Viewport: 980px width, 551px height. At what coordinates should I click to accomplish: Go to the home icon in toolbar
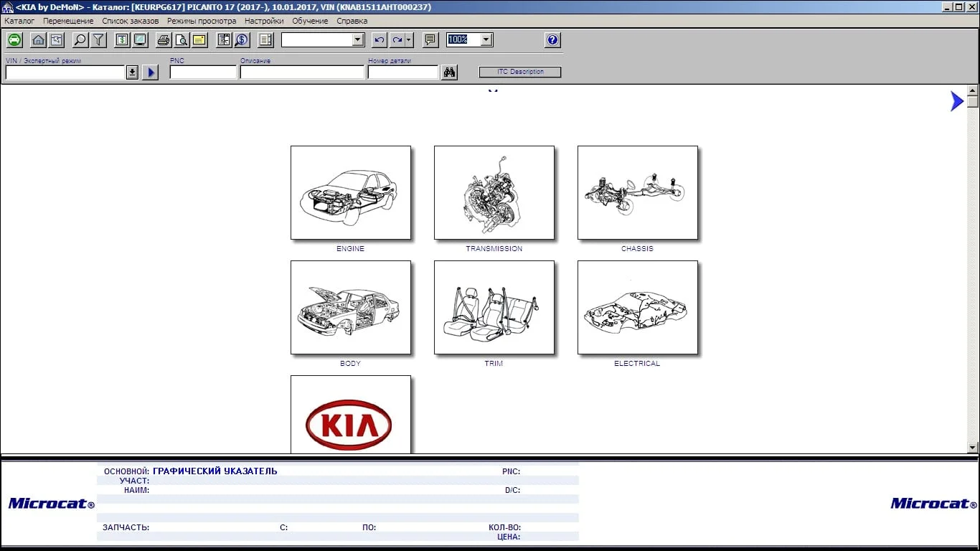click(38, 40)
